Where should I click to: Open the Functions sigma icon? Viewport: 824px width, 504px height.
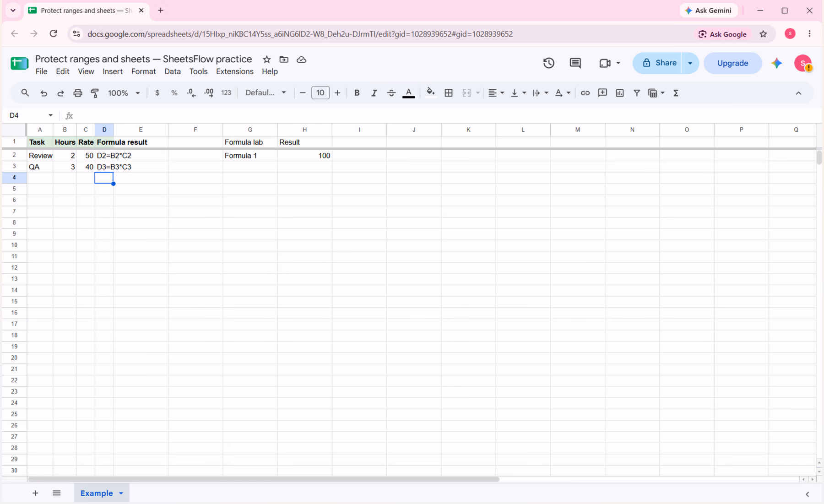click(676, 93)
